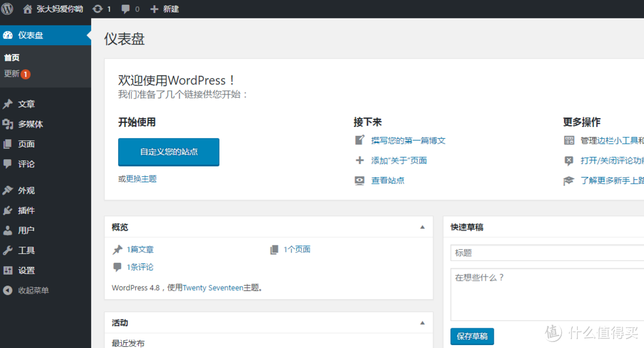Click the sliders icon next to 设置
This screenshot has height=348, width=644.
8,271
